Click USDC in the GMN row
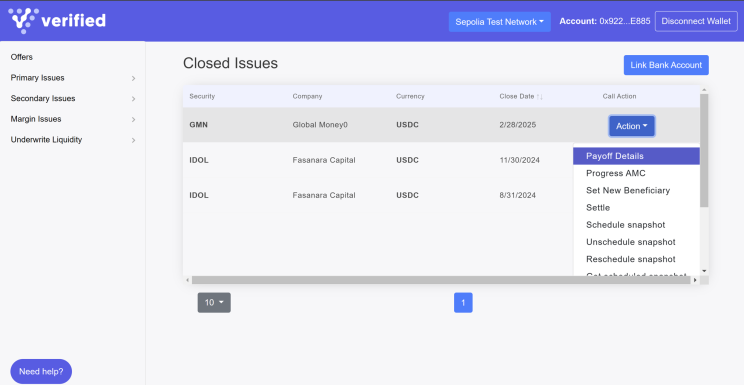Screen dimensions: 744x385 point(408,125)
